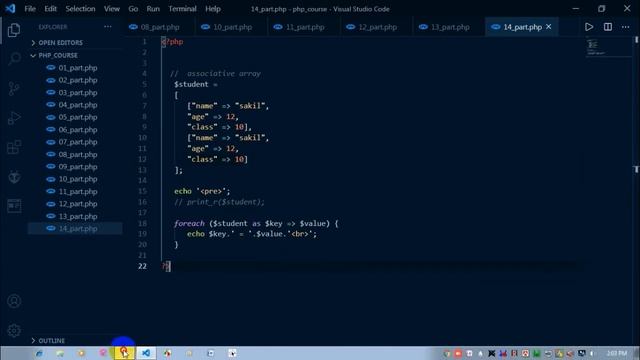Open the Extensions view
This screenshot has width=640, height=360.
(14, 147)
